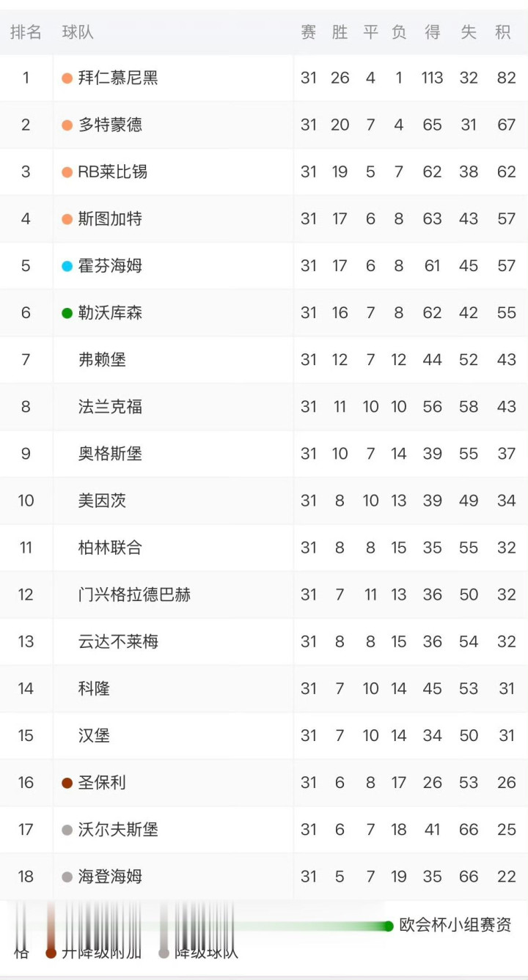Click the orange dot beside RB莱比锡

[67, 172]
